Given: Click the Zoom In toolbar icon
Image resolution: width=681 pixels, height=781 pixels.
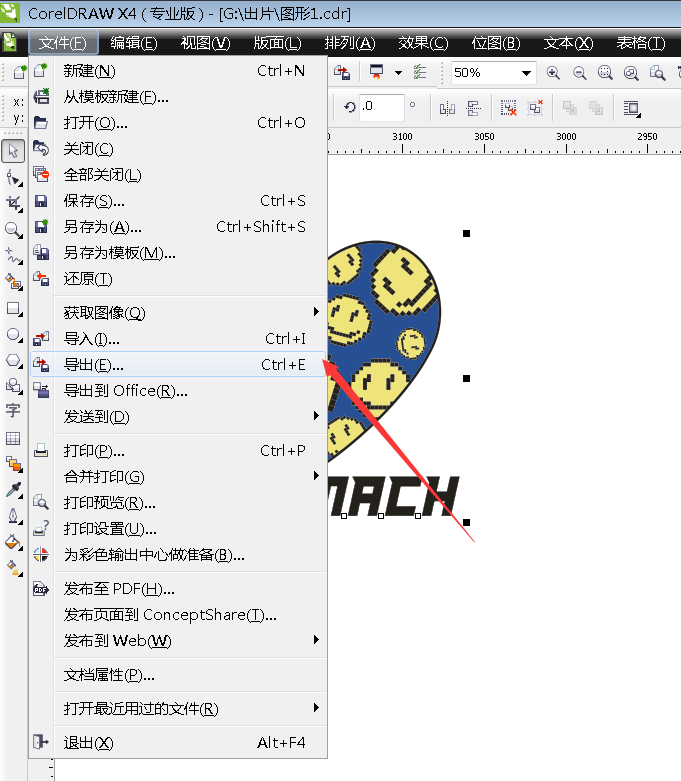Looking at the screenshot, I should (x=552, y=73).
